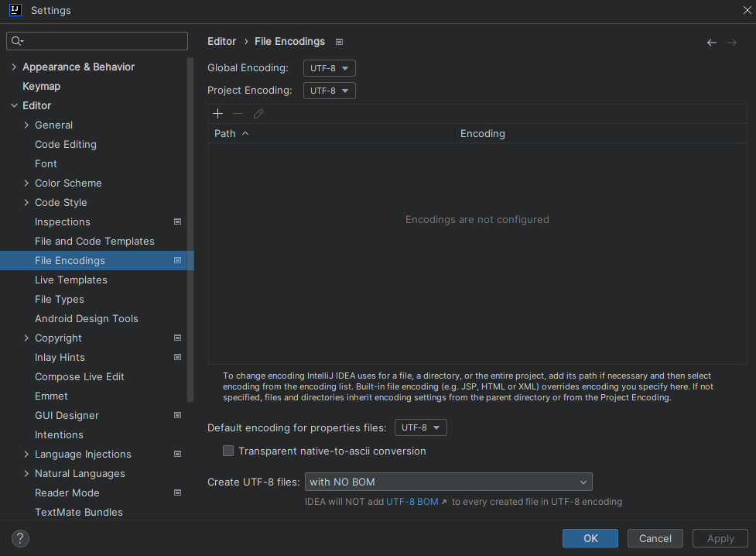The image size is (756, 556).
Task: Open help with the question mark
Action: click(20, 538)
